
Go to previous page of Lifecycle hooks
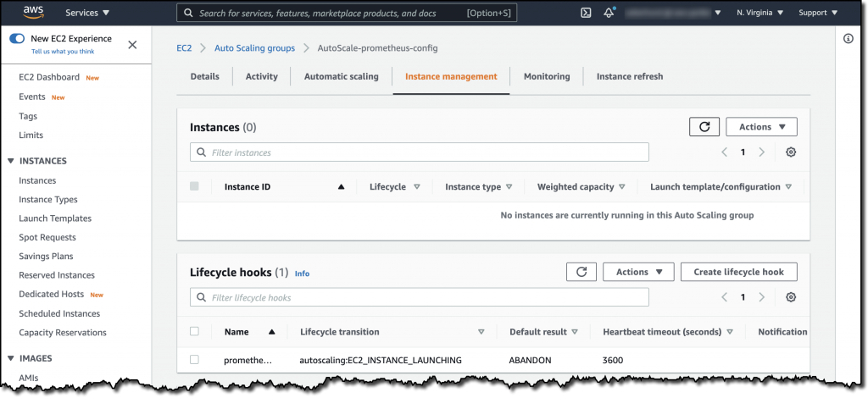724,297
